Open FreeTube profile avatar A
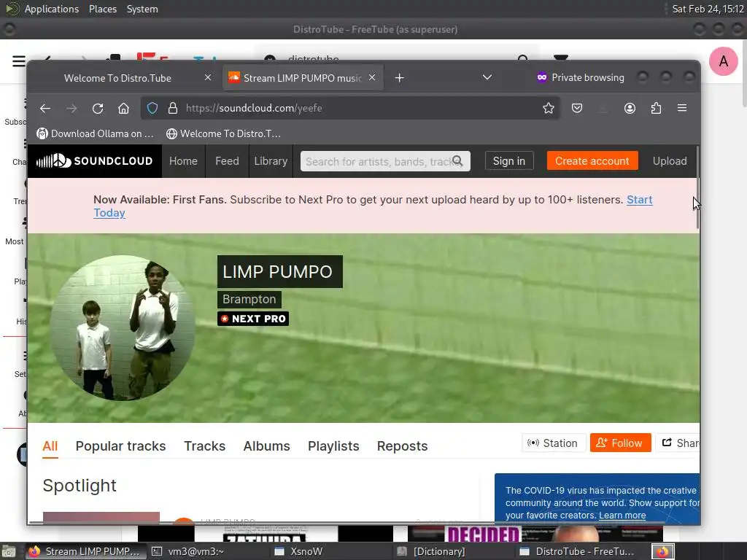Image resolution: width=747 pixels, height=560 pixels. 723,61
